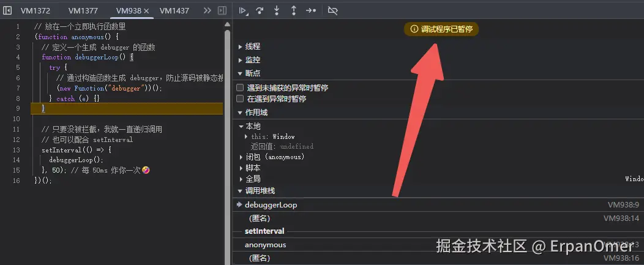Select the (匿名) frame at VM938:14
This screenshot has height=265, width=644.
click(438, 218)
